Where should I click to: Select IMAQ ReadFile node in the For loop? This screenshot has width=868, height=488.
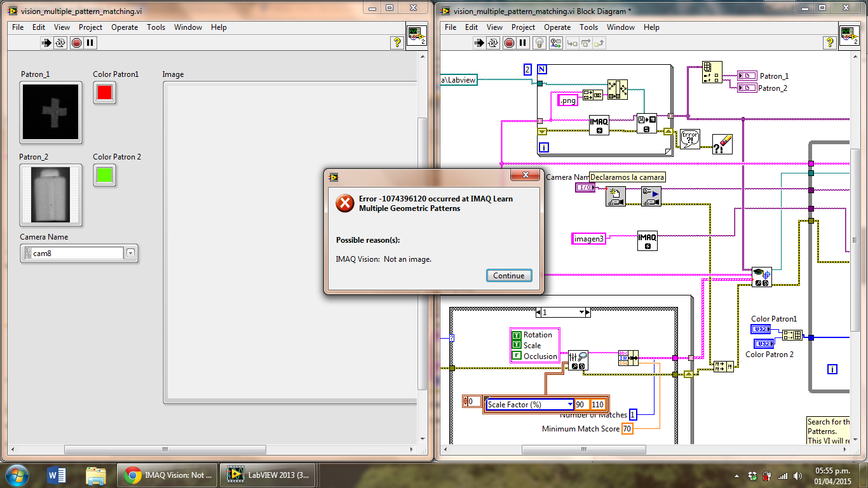646,123
